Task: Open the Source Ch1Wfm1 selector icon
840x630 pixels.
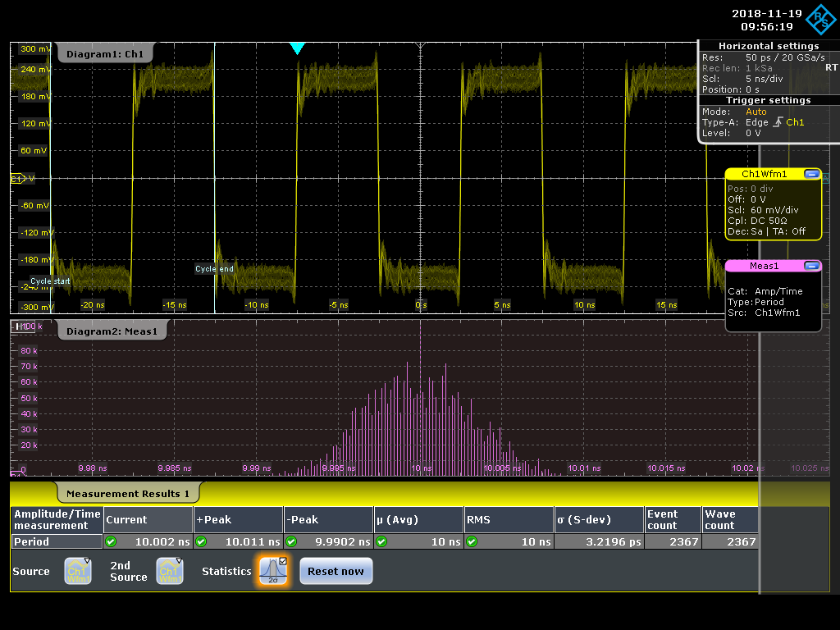Action: click(78, 571)
